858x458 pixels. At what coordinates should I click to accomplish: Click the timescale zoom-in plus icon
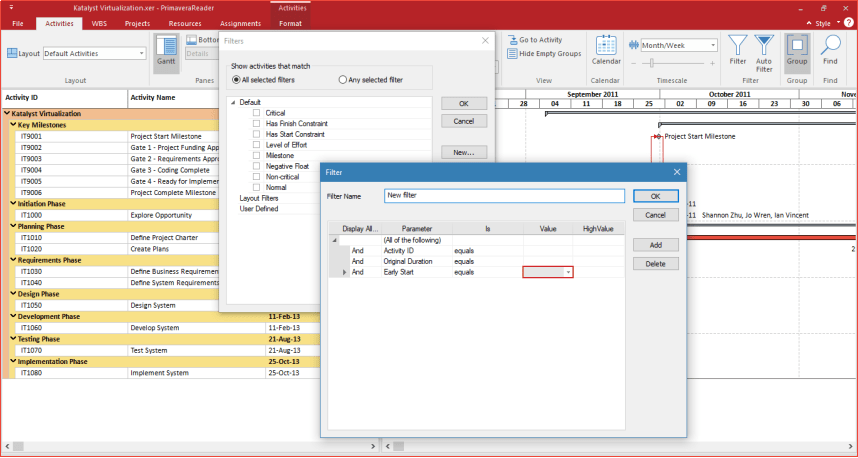pyautogui.click(x=712, y=63)
